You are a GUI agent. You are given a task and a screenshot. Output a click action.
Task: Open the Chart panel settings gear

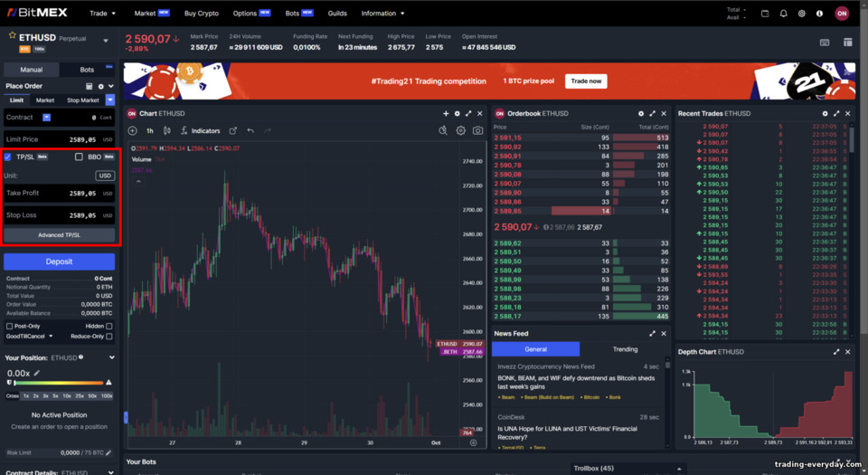click(458, 113)
